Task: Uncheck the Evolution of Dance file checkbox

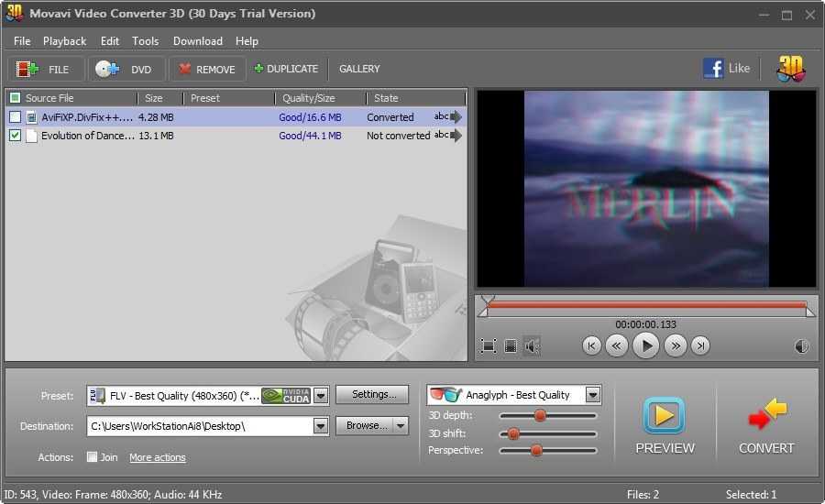Action: click(16, 136)
